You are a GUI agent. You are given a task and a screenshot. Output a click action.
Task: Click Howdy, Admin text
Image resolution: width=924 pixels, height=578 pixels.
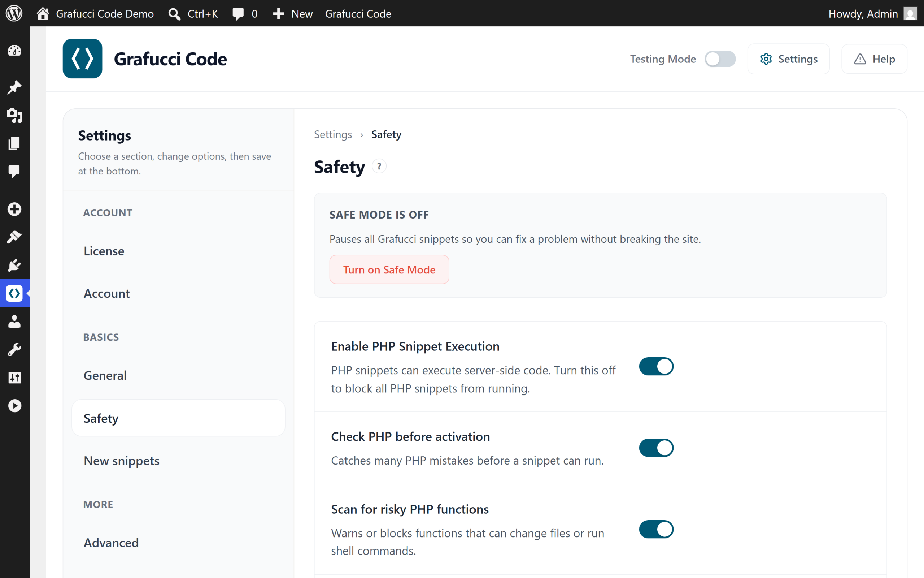point(863,14)
